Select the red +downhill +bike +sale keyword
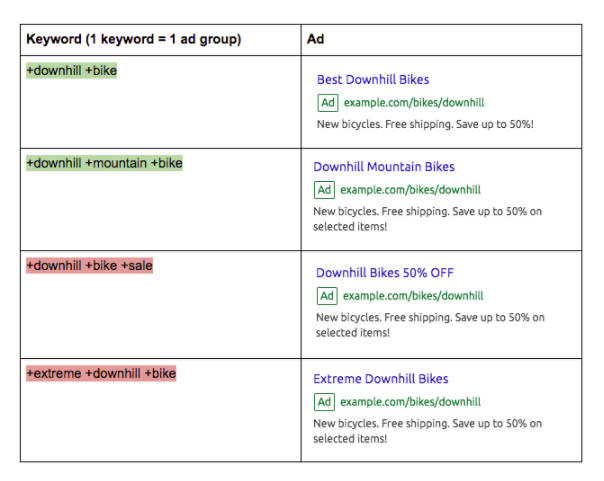Image resolution: width=604 pixels, height=481 pixels. coord(89,266)
